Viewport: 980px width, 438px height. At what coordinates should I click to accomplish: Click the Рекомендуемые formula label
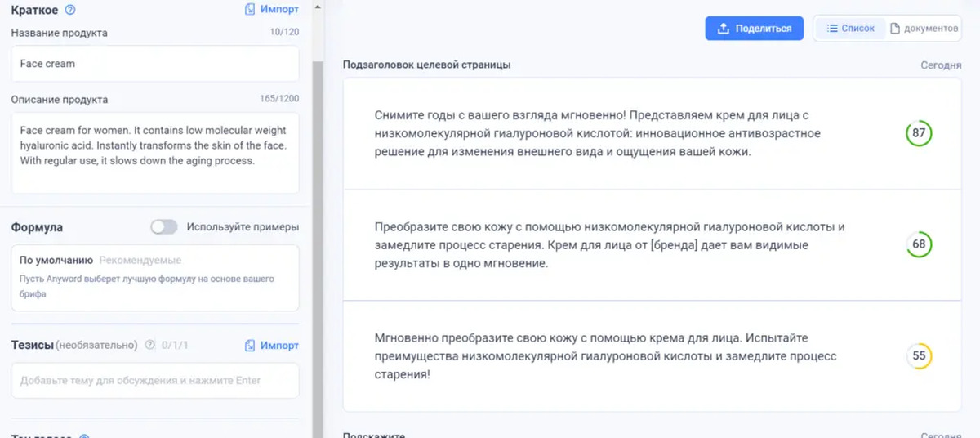pyautogui.click(x=140, y=260)
